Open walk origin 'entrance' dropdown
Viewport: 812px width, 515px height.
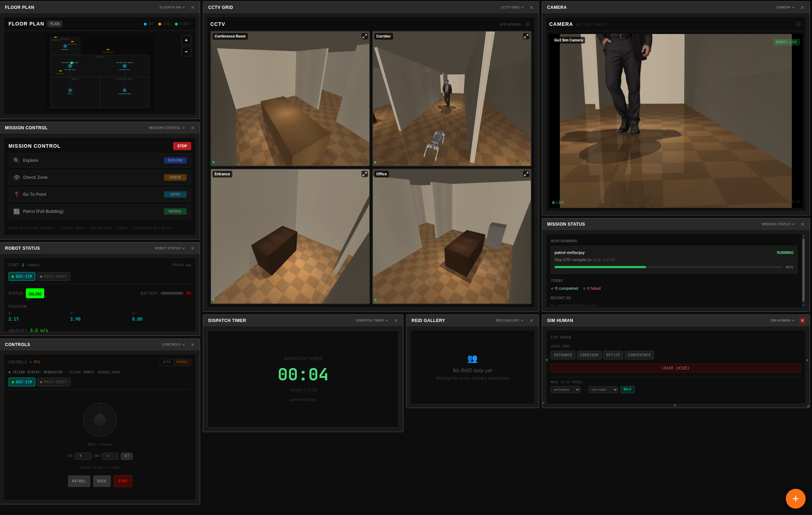click(566, 390)
